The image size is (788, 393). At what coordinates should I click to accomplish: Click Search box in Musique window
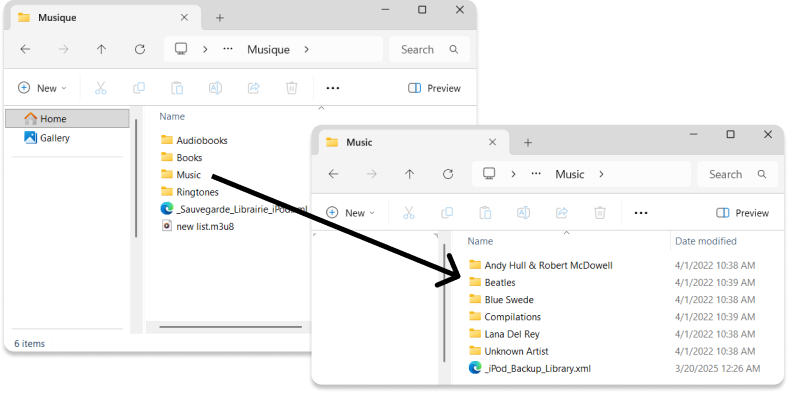pyautogui.click(x=429, y=49)
